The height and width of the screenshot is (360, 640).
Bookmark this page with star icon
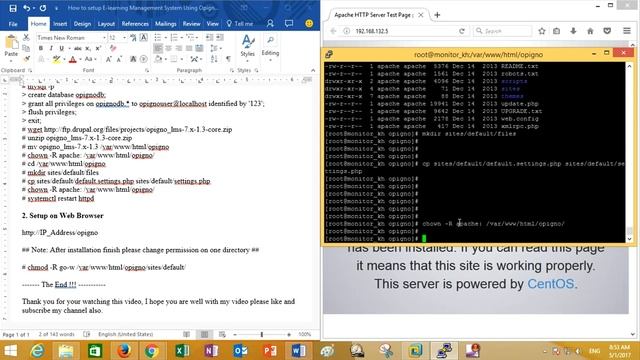point(542,31)
